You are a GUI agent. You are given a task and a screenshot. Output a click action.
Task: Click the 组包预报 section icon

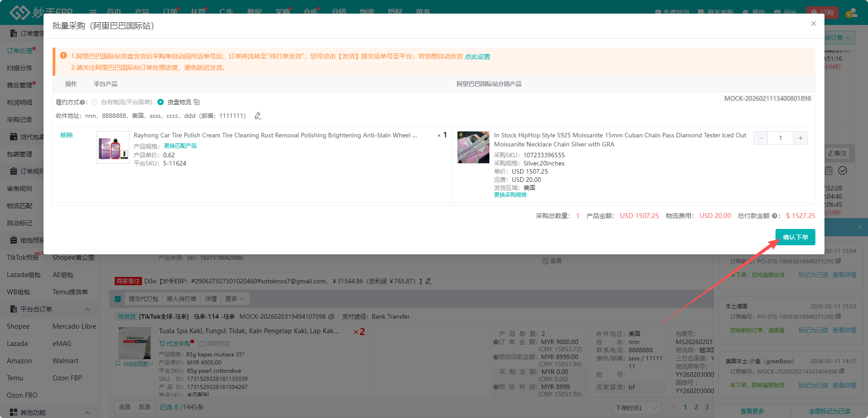14,240
